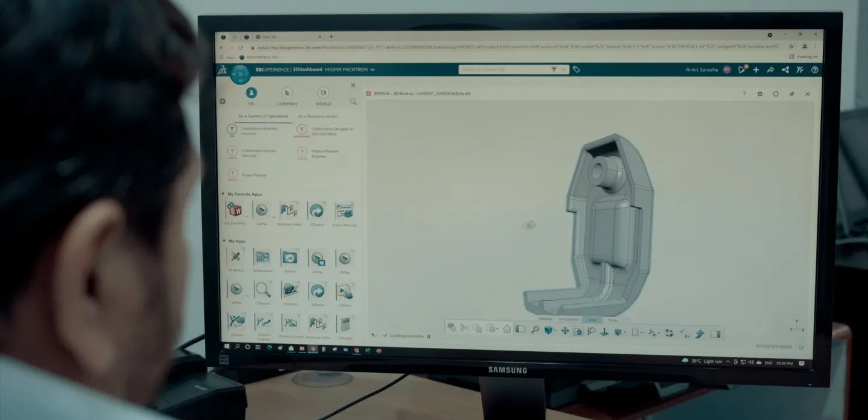Open the widget help question mark

pos(744,94)
